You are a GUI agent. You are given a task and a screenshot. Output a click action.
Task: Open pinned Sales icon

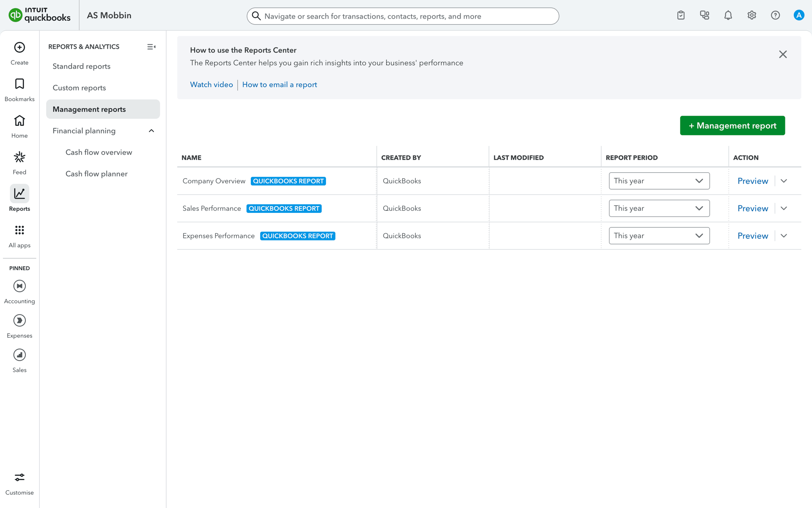[19, 355]
